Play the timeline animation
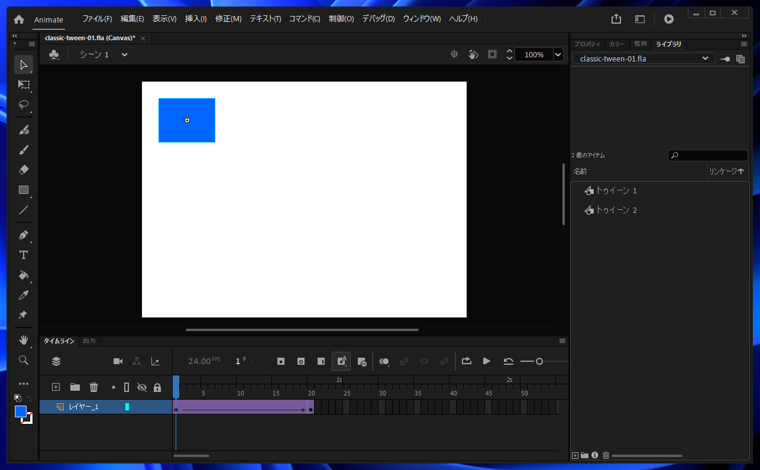Screen dimensions: 760x470 click(x=487, y=361)
